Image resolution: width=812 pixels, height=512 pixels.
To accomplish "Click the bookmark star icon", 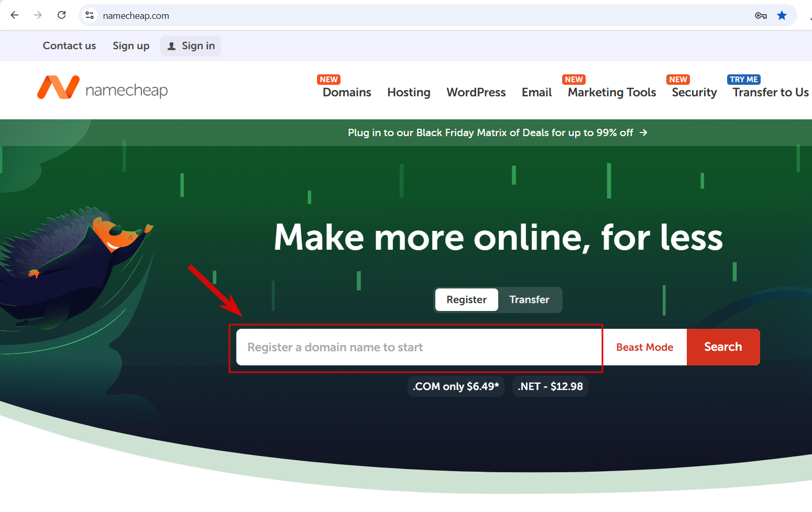I will 782,16.
